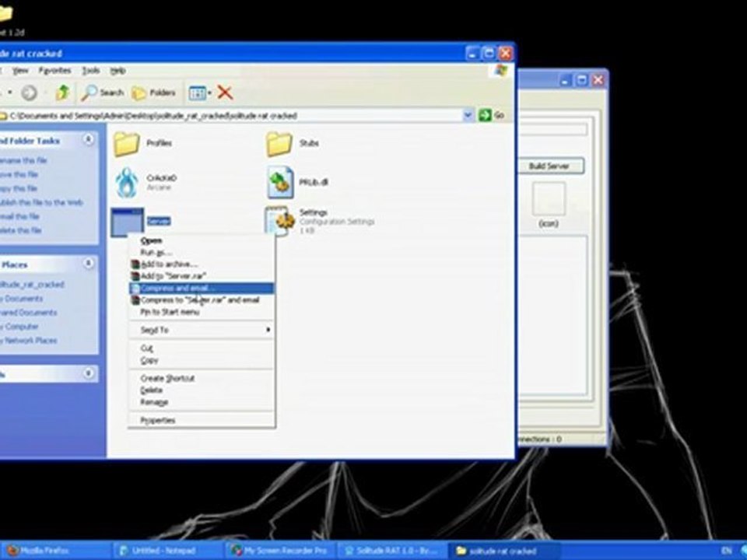The height and width of the screenshot is (560, 747).
Task: Choose Open in the context menu
Action: pos(202,241)
